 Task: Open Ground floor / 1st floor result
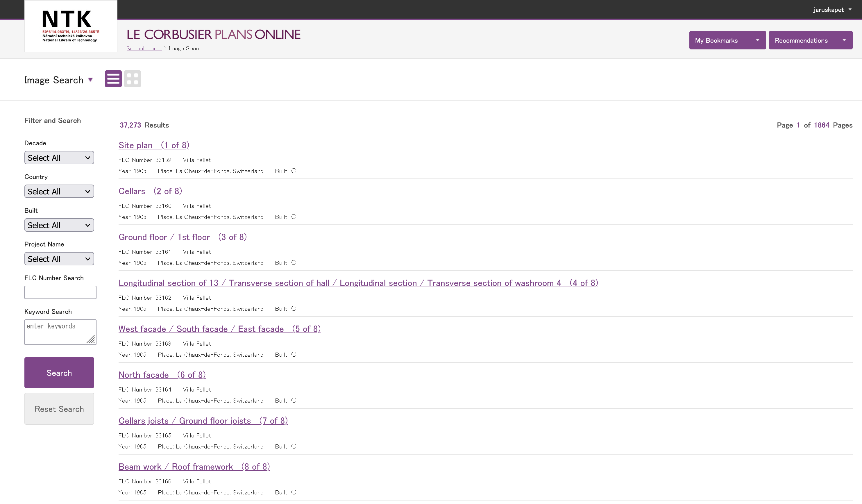click(x=183, y=237)
